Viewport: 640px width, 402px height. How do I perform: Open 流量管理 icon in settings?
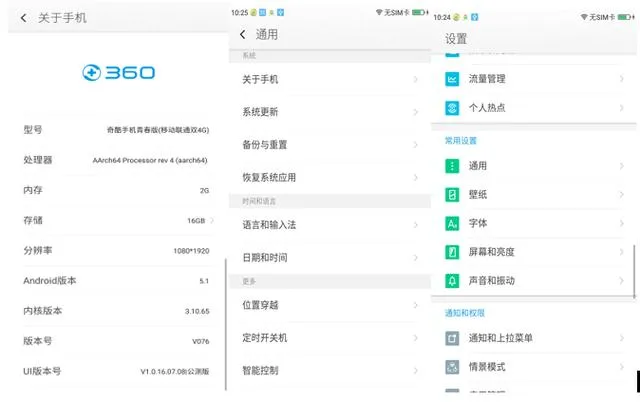[452, 79]
